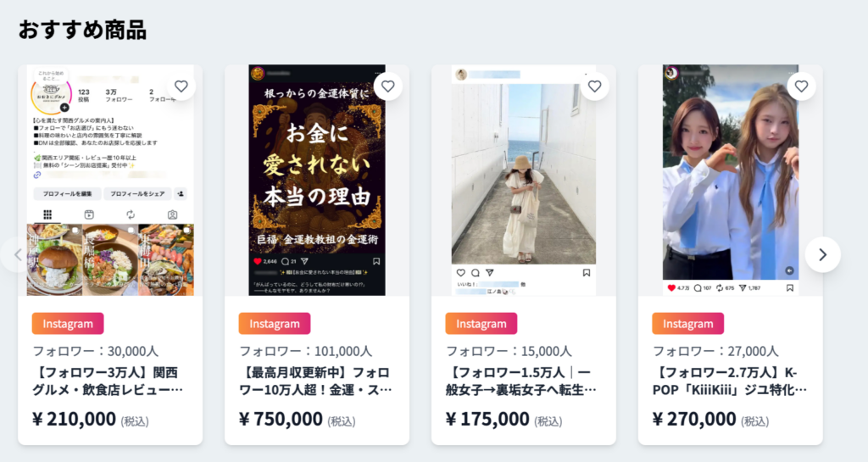868x462 pixels.
Task: Open the 【フォロワー1.5万人】 listing title
Action: click(522, 381)
